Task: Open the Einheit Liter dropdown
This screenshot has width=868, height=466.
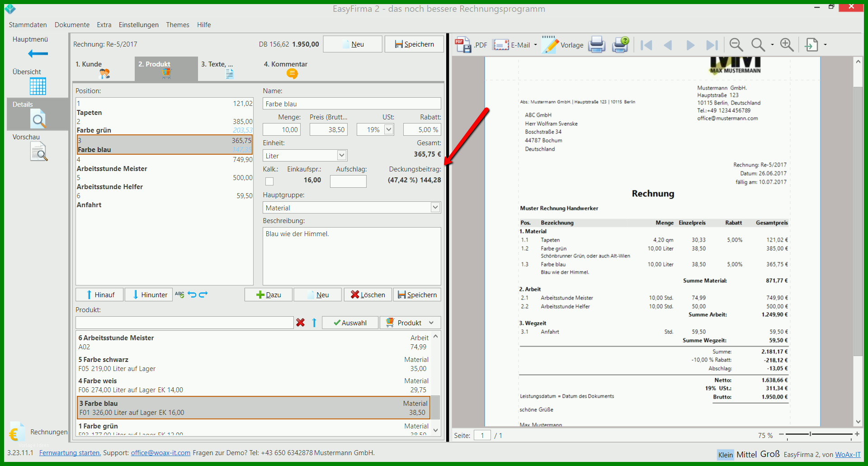Action: (x=342, y=156)
